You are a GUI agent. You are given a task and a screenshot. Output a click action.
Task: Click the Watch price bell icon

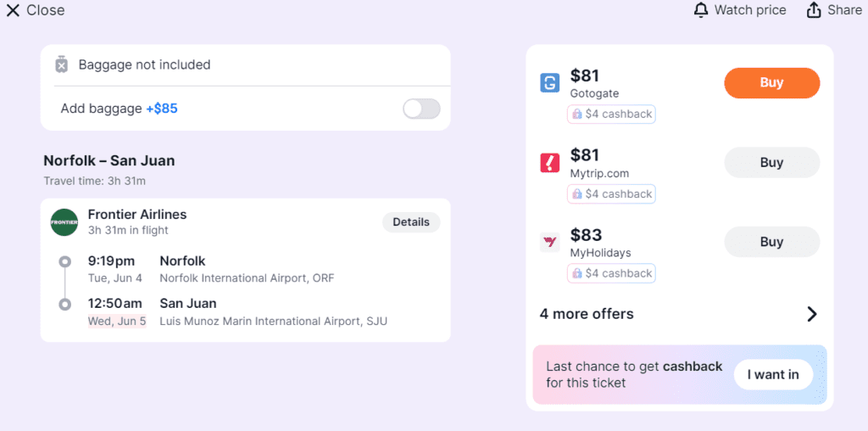pos(701,10)
